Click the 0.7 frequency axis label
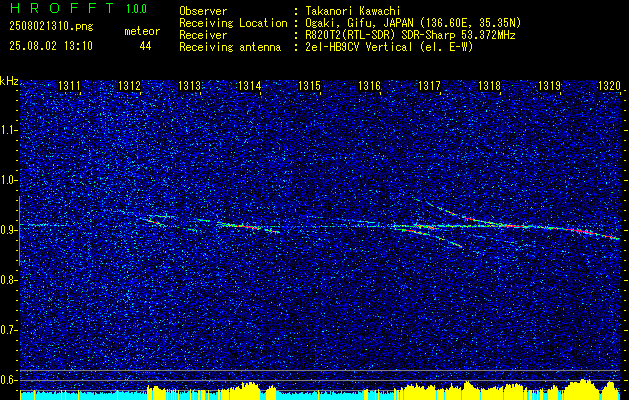Screen dimensions: 629x400 (8, 330)
